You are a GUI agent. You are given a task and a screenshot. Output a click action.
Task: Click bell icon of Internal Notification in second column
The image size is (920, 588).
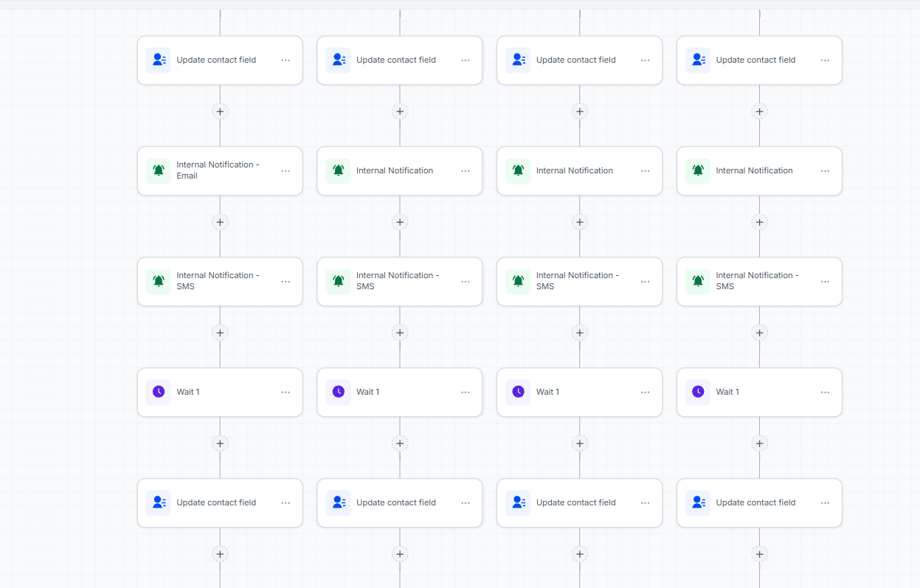339,170
